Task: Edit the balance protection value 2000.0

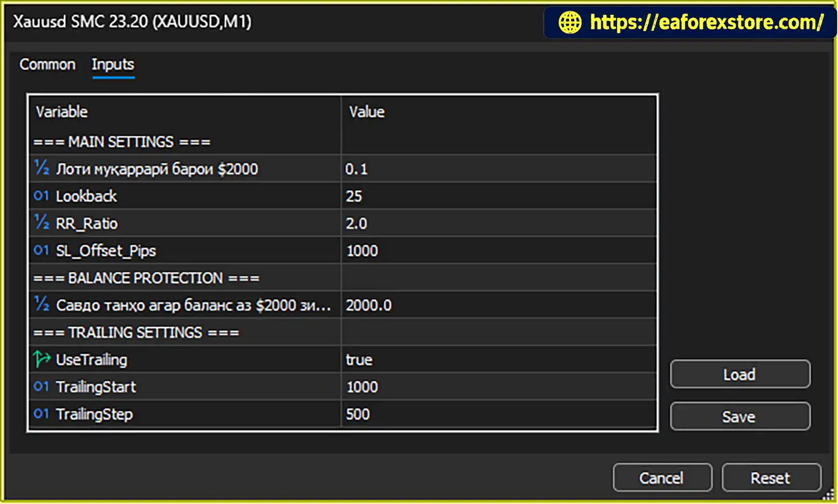Action: [499, 305]
